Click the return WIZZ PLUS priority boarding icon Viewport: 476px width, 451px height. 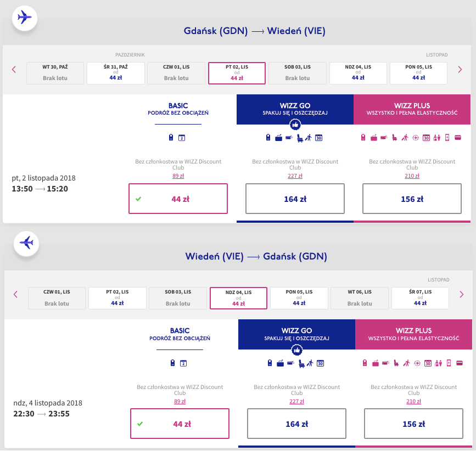tap(406, 363)
